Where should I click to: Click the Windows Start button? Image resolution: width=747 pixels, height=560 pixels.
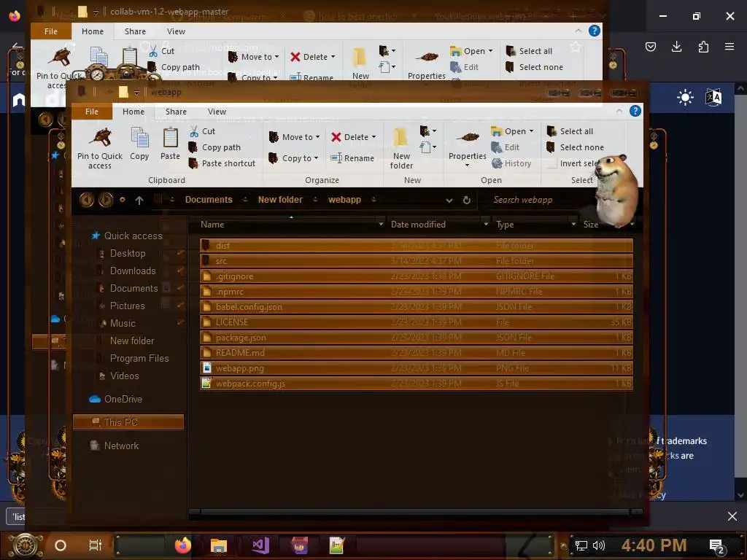[25, 545]
